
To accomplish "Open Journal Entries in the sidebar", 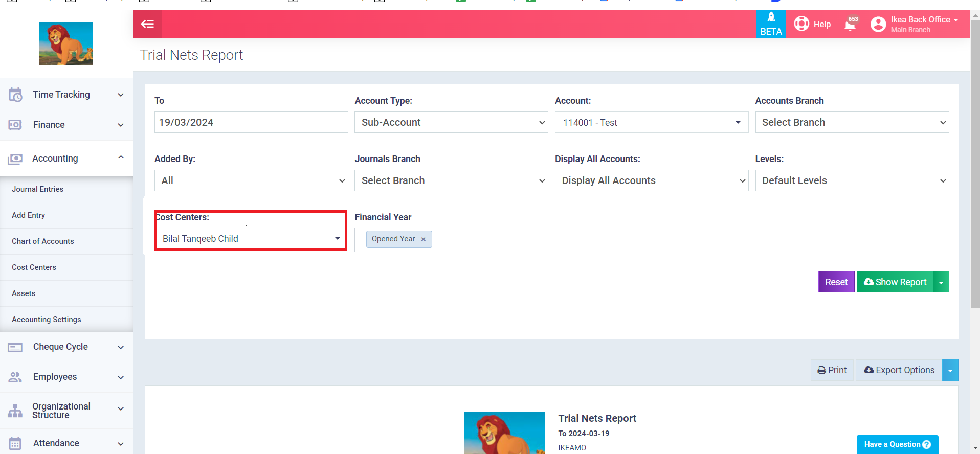I will point(38,189).
